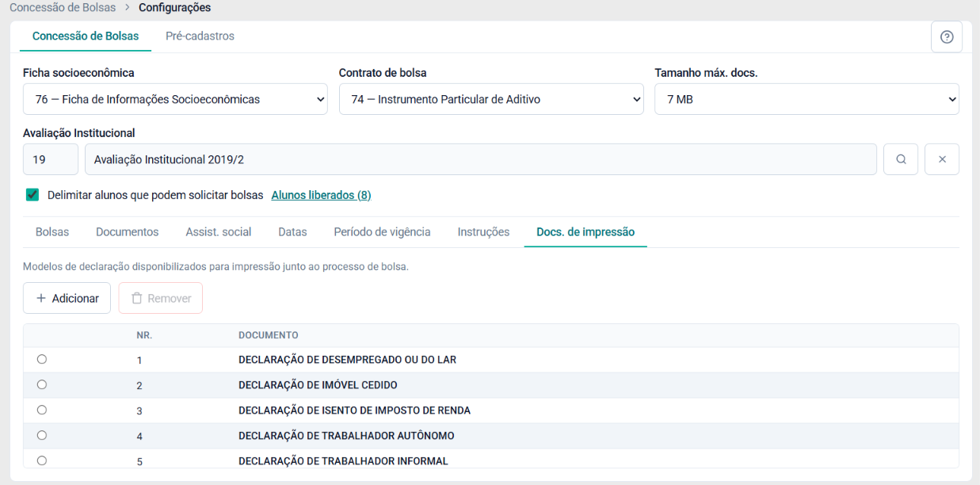This screenshot has width=980, height=485.
Task: Open the help question mark icon
Action: click(x=946, y=36)
